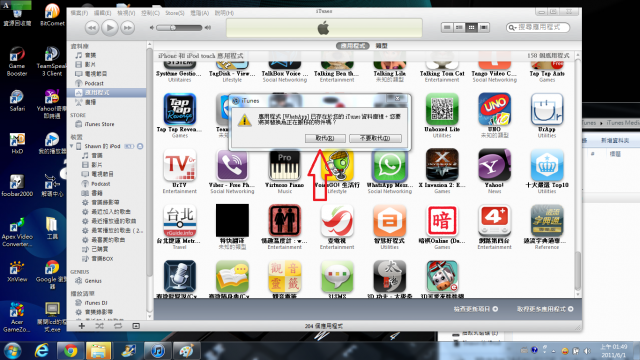Viewport: 640px width, 360px height.
Task: Click the mute speaker icon left of volume
Action: click(152, 28)
